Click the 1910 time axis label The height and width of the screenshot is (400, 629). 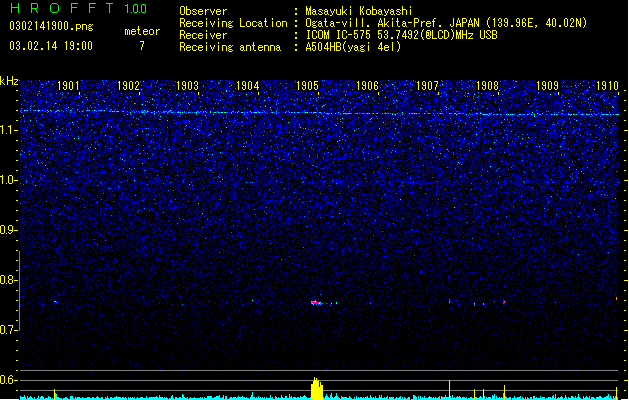point(607,86)
